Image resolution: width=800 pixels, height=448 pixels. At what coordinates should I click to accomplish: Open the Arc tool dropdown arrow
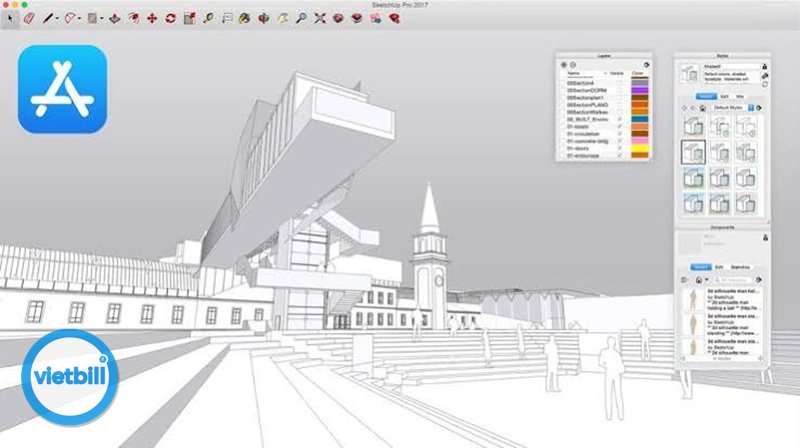click(79, 19)
